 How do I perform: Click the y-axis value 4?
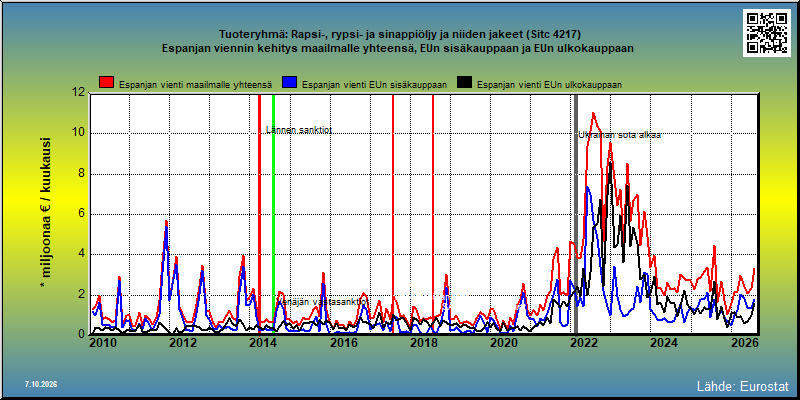click(81, 254)
